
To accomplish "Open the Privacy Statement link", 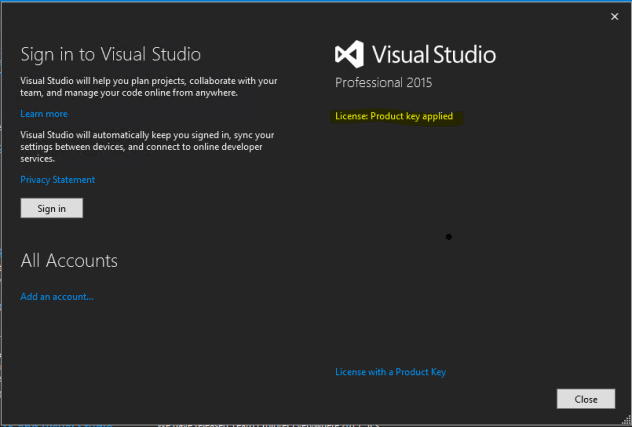I will 58,180.
